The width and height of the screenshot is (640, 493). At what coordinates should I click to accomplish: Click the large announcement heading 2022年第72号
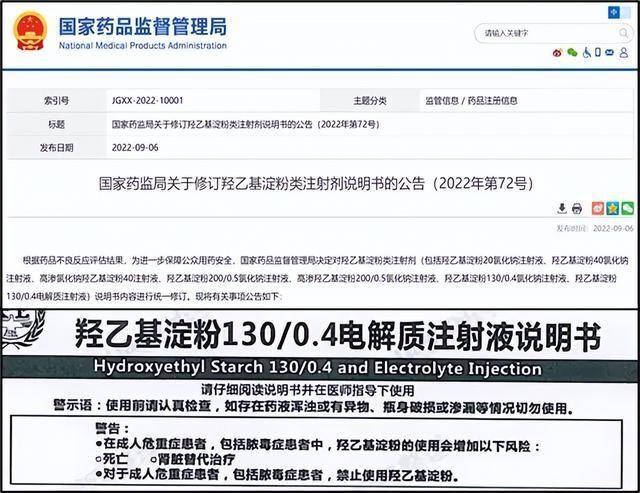pos(316,184)
